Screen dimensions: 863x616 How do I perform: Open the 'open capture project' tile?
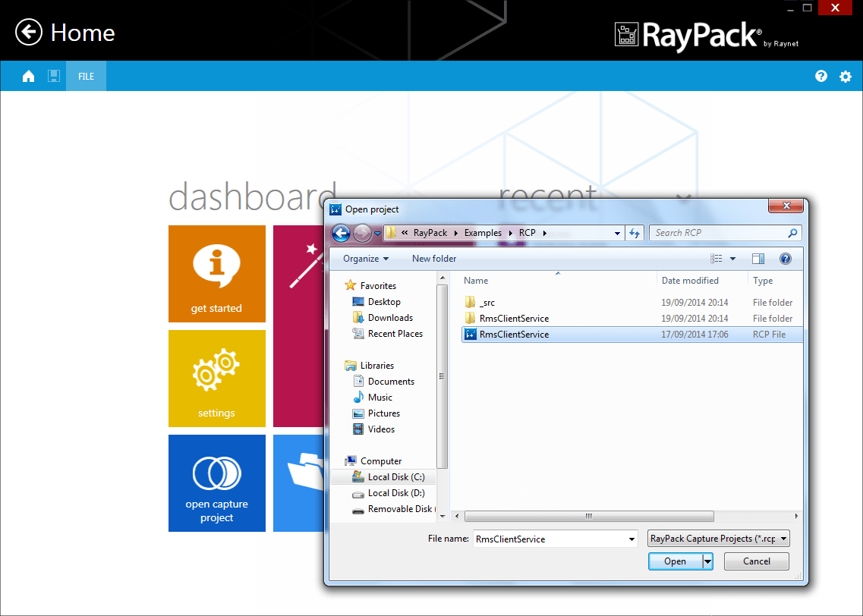click(x=216, y=483)
